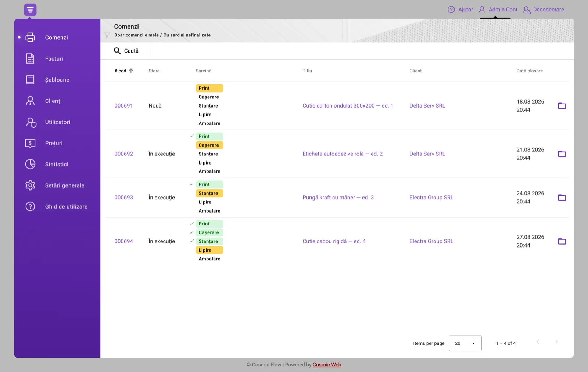Select Șabloane in the sidebar menu
Image resolution: width=588 pixels, height=372 pixels.
tap(57, 80)
